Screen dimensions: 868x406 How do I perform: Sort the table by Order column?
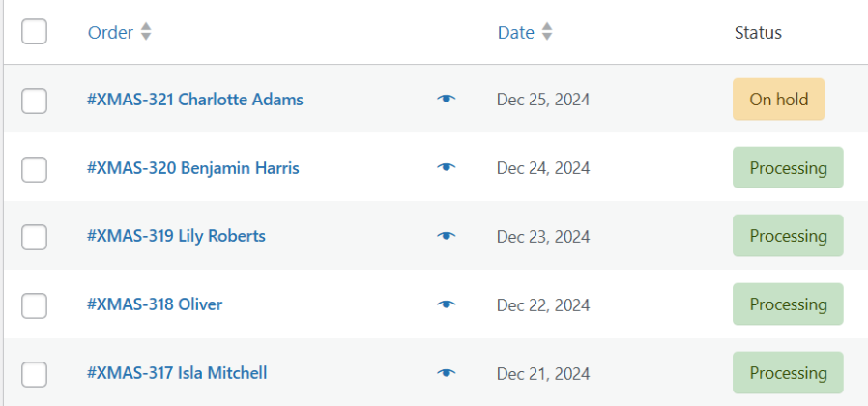pyautogui.click(x=110, y=32)
